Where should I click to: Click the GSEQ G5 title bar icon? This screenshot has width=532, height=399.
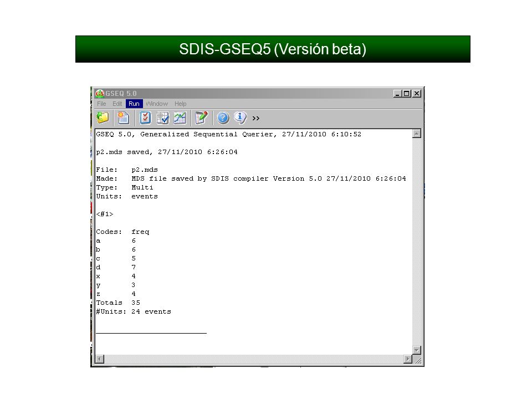pyautogui.click(x=100, y=93)
